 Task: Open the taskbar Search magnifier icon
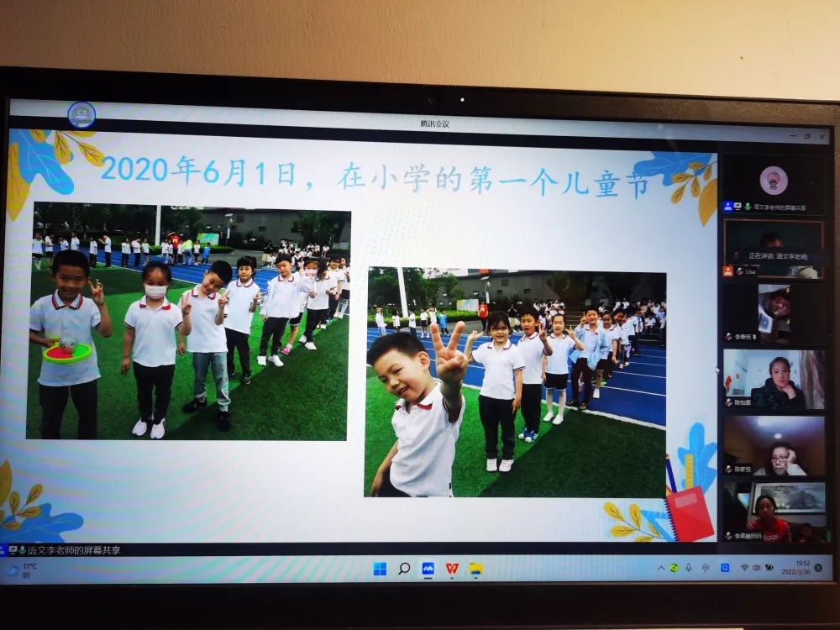click(x=404, y=569)
